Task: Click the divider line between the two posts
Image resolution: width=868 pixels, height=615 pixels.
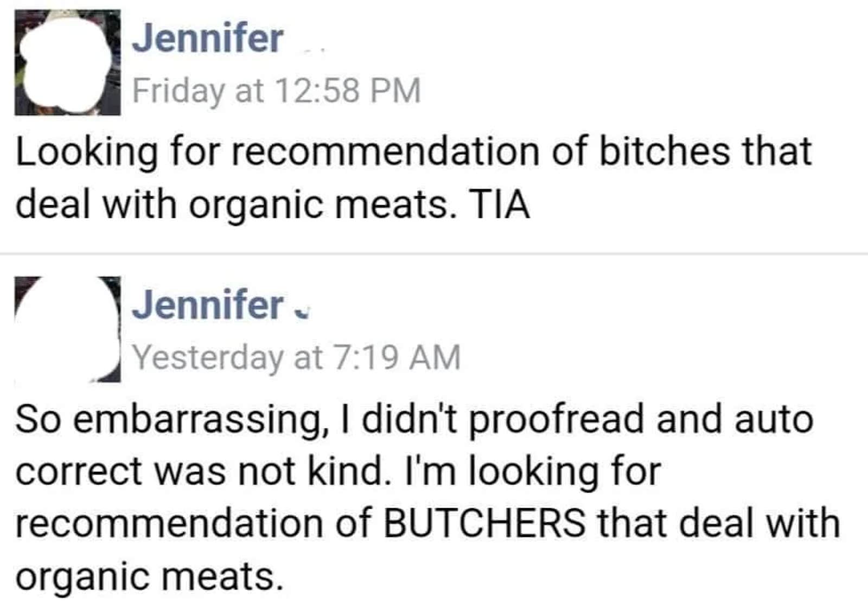Action: 434,253
